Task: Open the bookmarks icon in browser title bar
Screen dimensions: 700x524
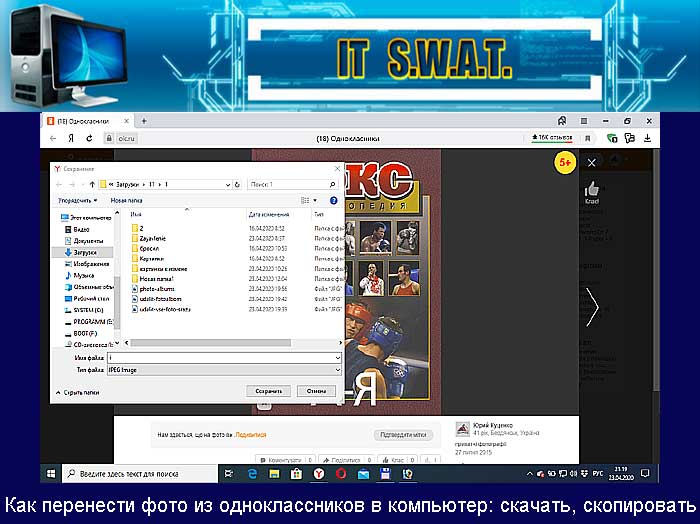Action: tap(562, 121)
